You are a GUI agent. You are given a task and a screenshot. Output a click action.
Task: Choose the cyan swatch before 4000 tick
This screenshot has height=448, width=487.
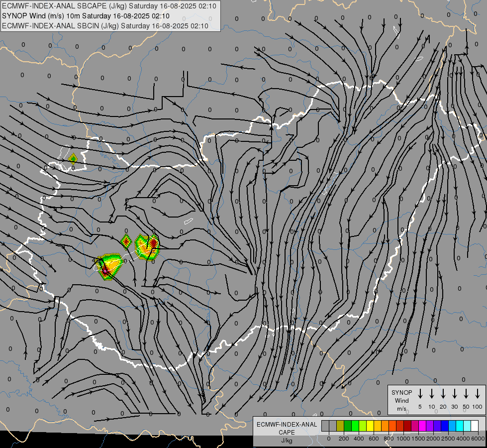pyautogui.click(x=459, y=426)
